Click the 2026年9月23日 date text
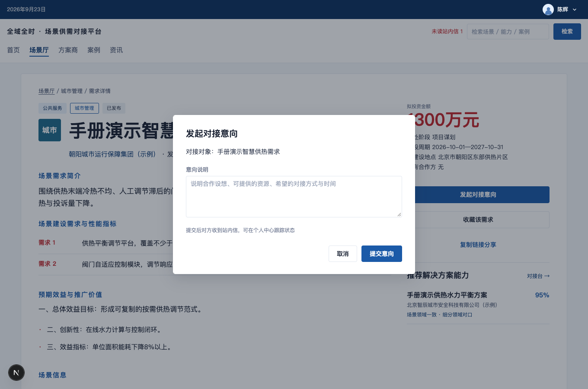588x389 pixels. coord(26,10)
